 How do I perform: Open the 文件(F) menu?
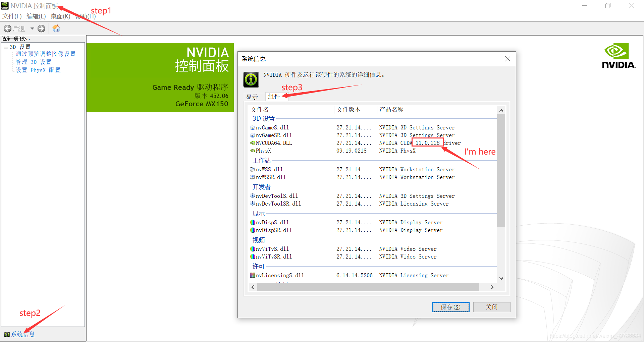point(12,16)
